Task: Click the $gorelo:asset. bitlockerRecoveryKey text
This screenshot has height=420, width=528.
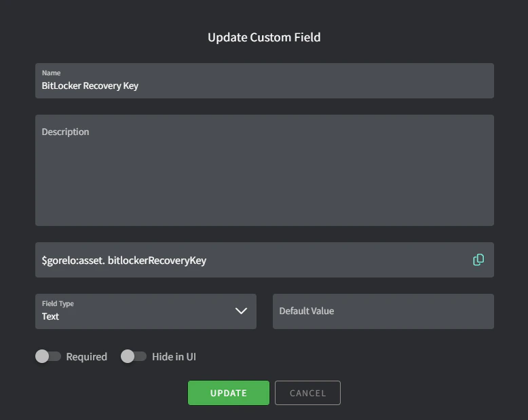Action: point(124,261)
